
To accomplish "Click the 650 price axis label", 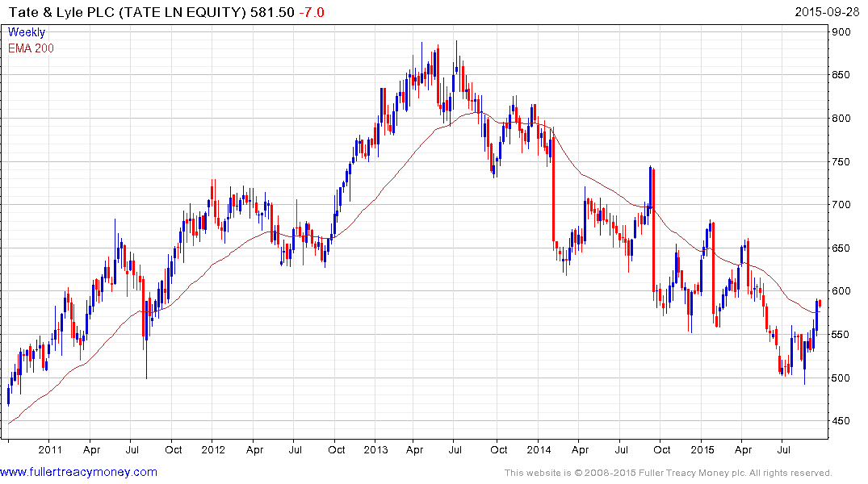I will 841,248.
